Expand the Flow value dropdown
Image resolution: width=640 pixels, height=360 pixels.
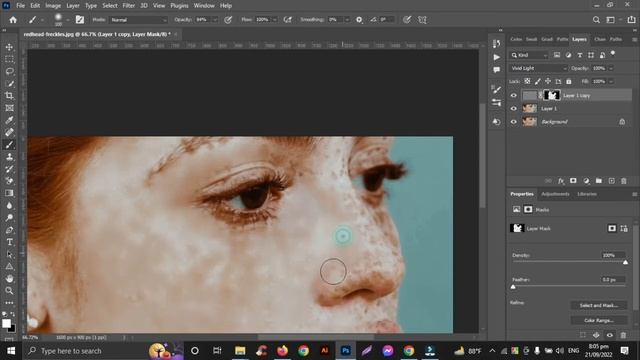(x=275, y=20)
